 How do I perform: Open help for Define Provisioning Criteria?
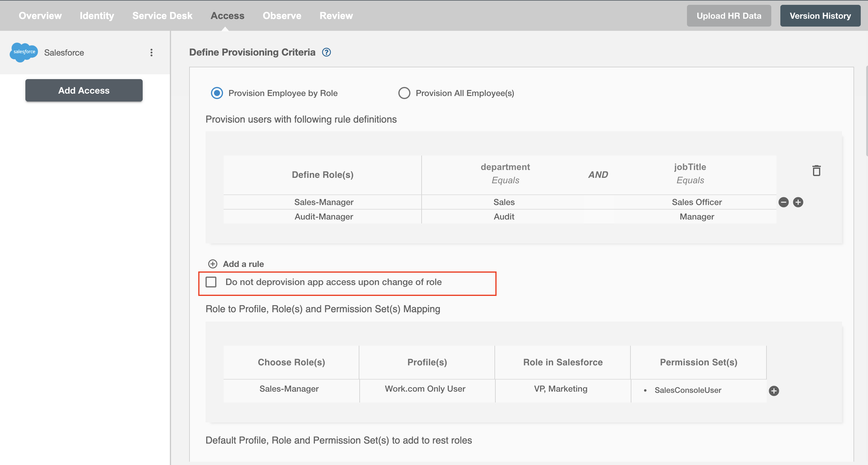(x=326, y=52)
